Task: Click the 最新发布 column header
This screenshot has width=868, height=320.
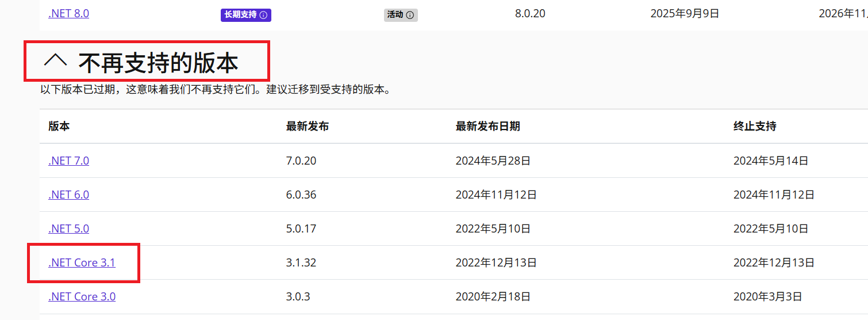Action: pos(308,126)
